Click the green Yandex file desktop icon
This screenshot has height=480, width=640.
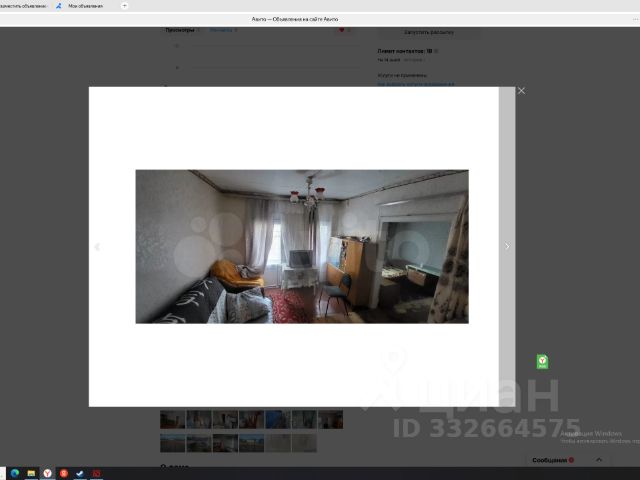pos(542,362)
